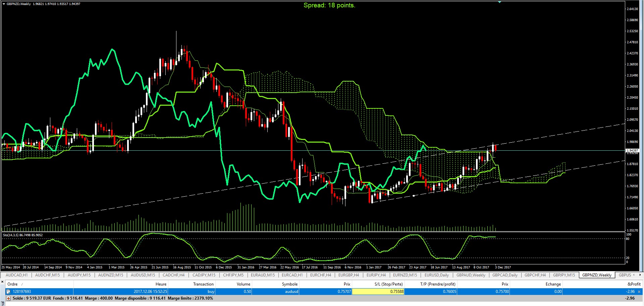Image resolution: width=644 pixels, height=306 pixels.
Task: Click the Sto(14,3,5) indicator label
Action: [23, 235]
